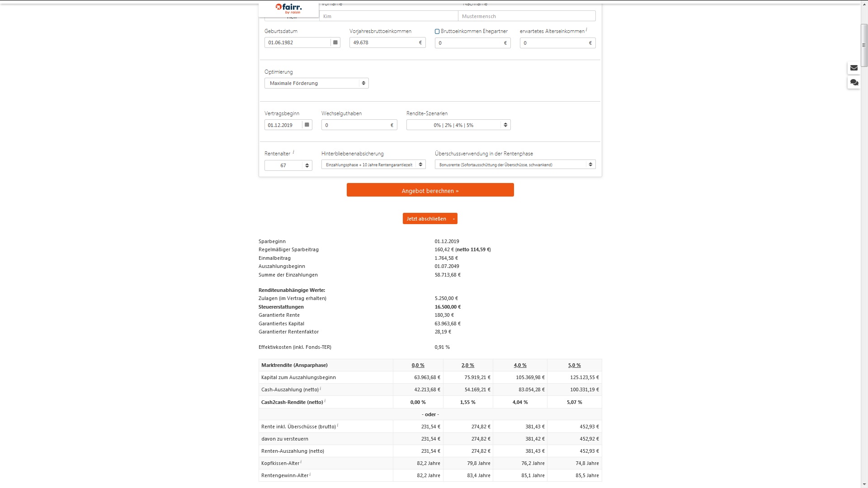The height and width of the screenshot is (488, 868).
Task: Click the Jetzt abschließen button
Action: tap(426, 219)
